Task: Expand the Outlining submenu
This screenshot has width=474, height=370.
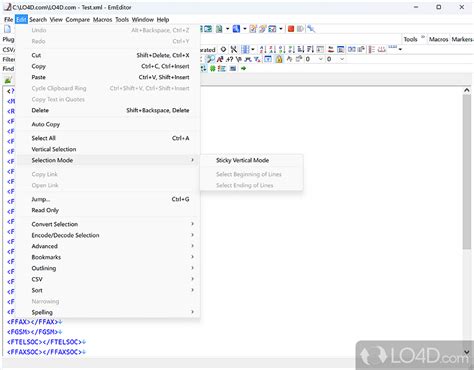Action: (x=108, y=268)
